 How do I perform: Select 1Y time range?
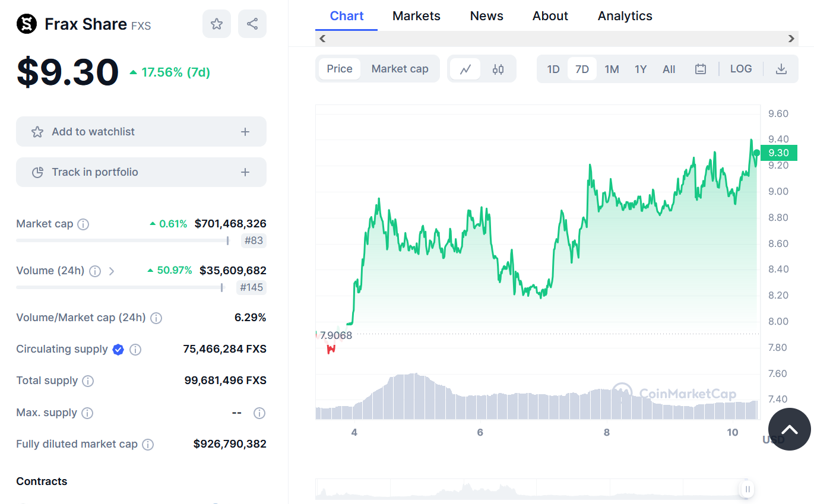[641, 69]
